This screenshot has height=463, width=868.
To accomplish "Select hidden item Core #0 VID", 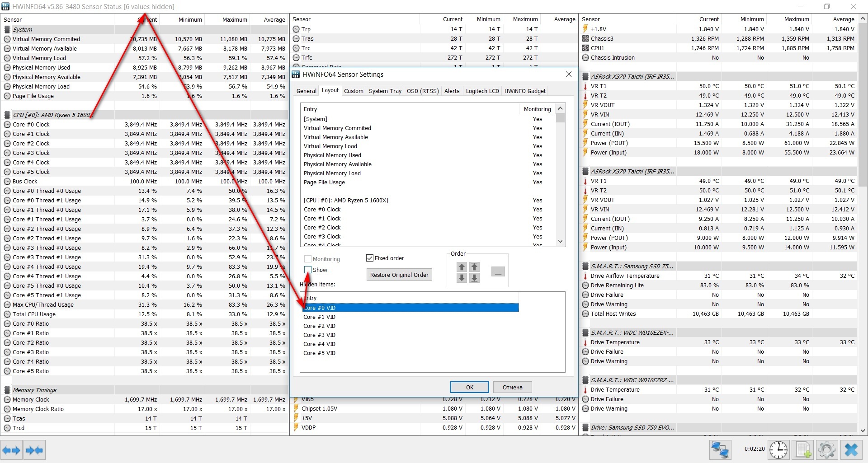I will pos(410,308).
